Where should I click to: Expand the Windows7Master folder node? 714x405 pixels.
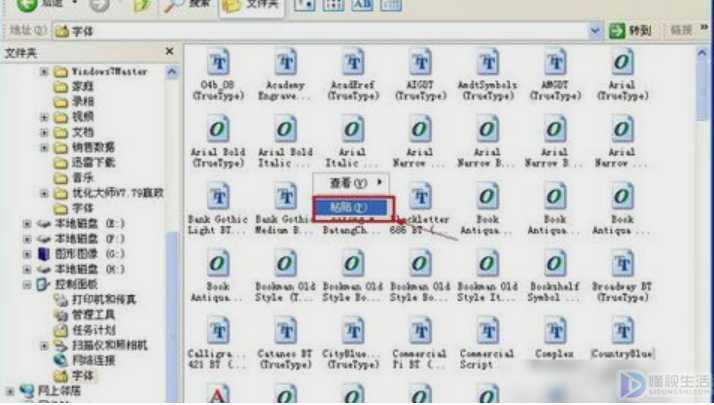44,72
